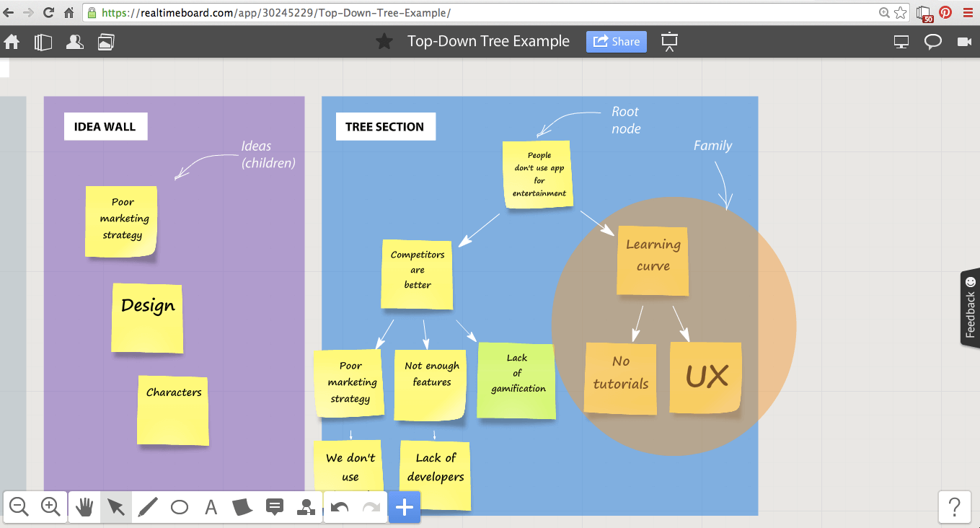Open the Pinterest browser extension
Image resolution: width=980 pixels, height=528 pixels.
click(945, 12)
